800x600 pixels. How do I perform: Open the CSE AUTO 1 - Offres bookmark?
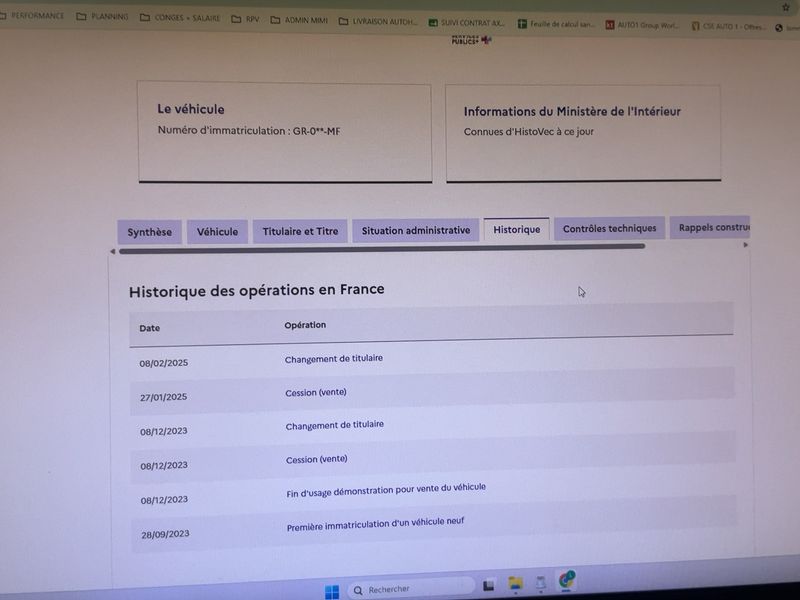[x=729, y=26]
